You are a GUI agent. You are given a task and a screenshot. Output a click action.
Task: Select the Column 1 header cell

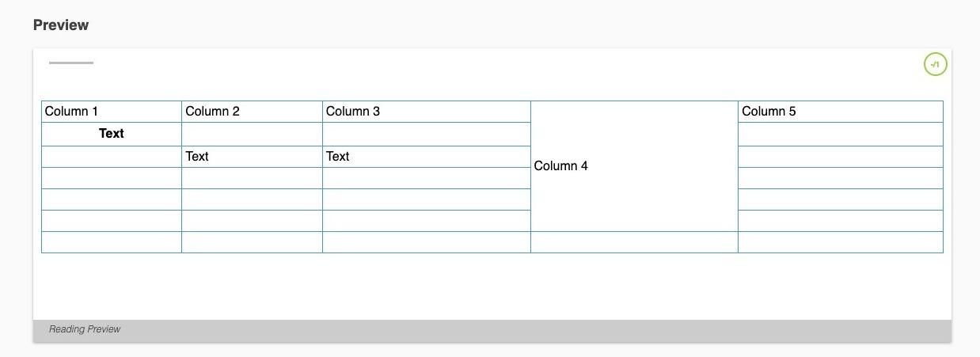point(112,112)
